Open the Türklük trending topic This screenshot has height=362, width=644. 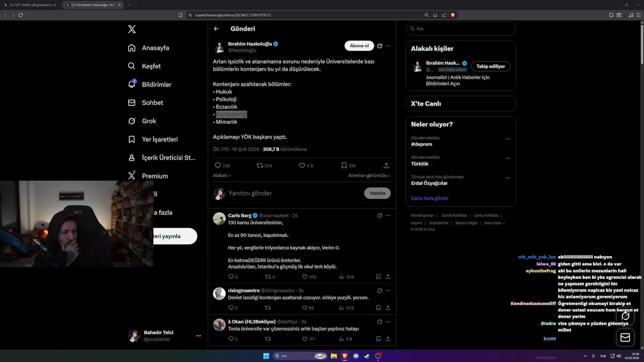pos(420,164)
